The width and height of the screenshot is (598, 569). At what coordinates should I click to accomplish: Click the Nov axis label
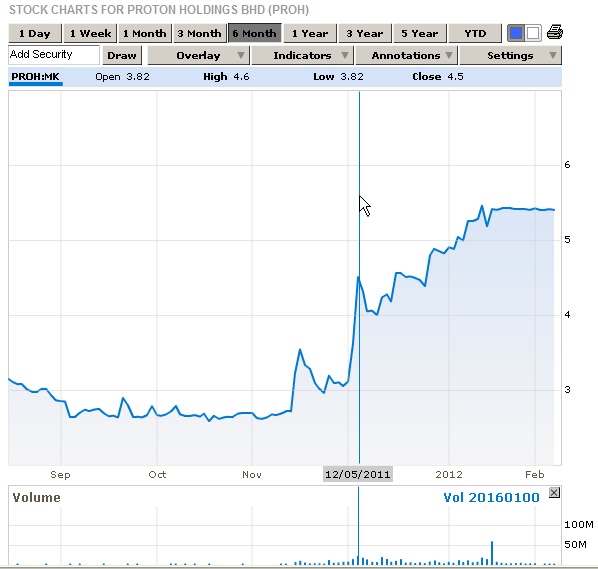tap(252, 475)
